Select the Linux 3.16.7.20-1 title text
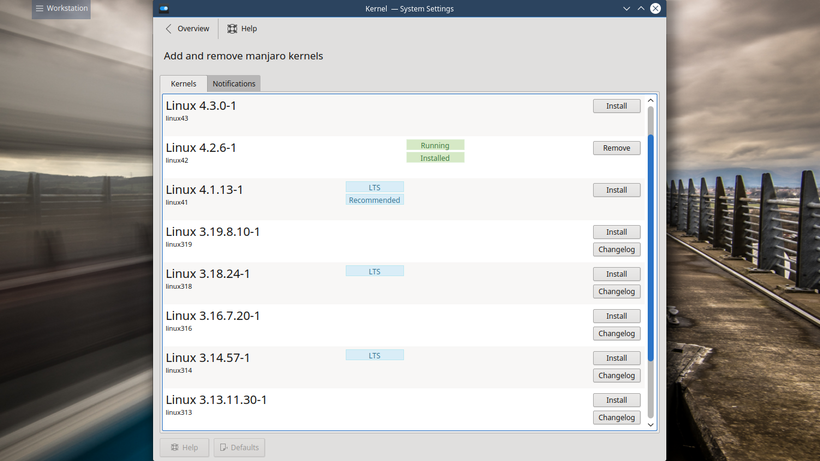 point(213,316)
